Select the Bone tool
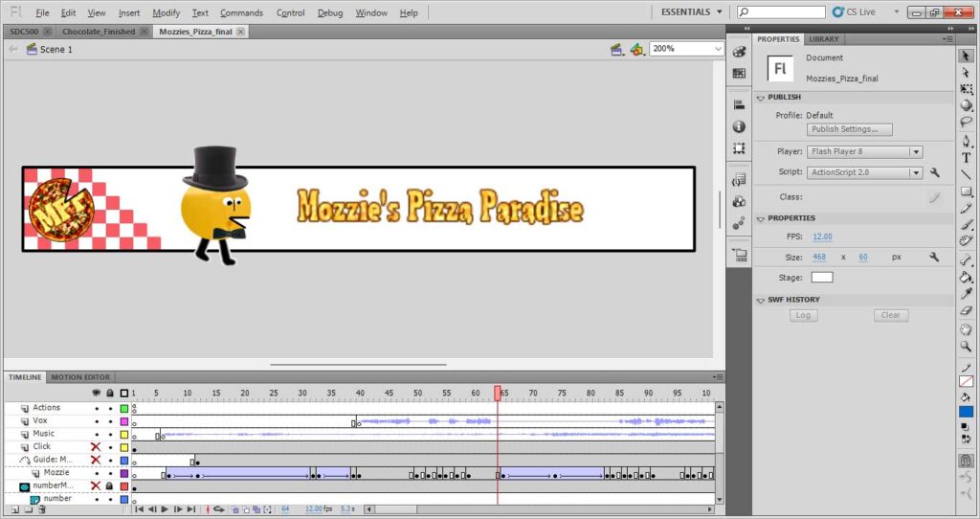The height and width of the screenshot is (519, 980). coord(966,260)
